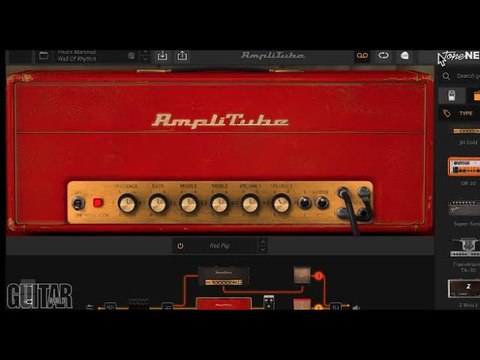
Task: Click the ToneNET search magnifier icon
Action: pos(446,76)
